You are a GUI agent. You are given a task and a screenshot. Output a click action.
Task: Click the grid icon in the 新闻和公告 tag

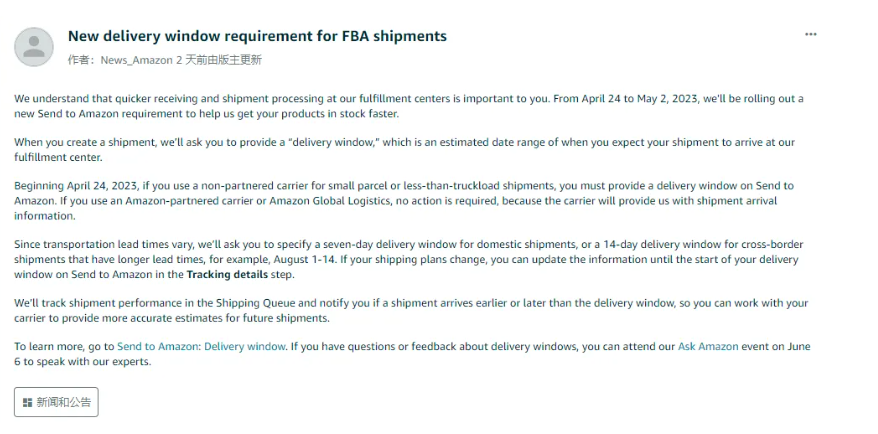(27, 403)
